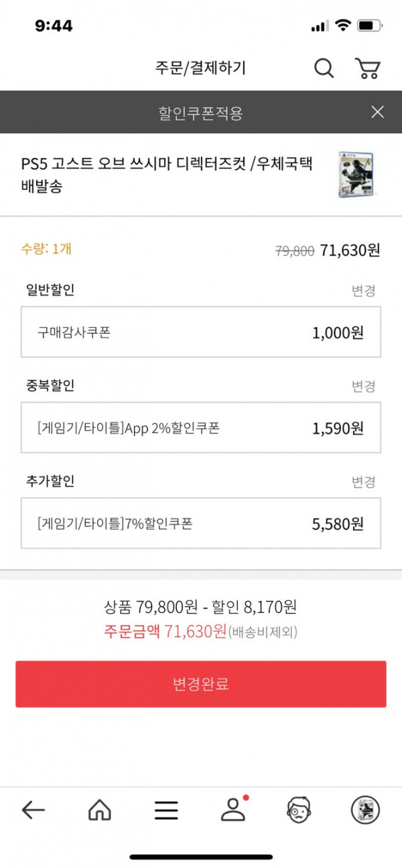Tap the mustache face avatar icon
402x868 pixels.
[299, 810]
